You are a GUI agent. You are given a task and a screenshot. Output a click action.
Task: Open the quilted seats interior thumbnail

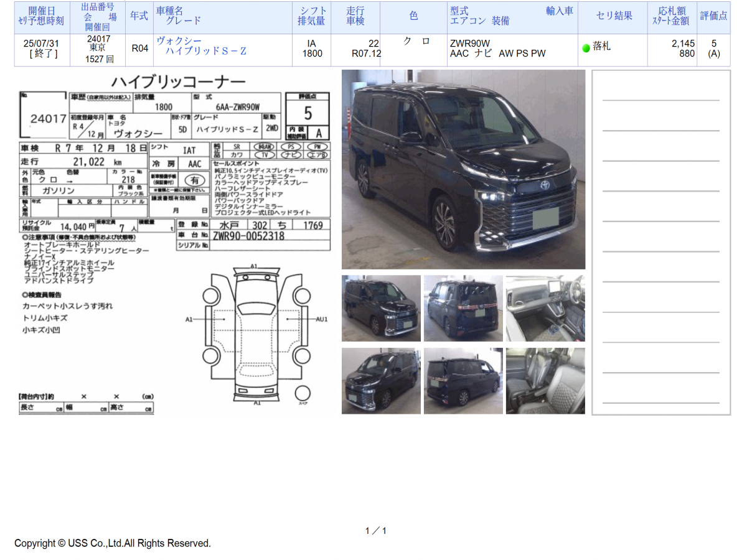pos(545,381)
